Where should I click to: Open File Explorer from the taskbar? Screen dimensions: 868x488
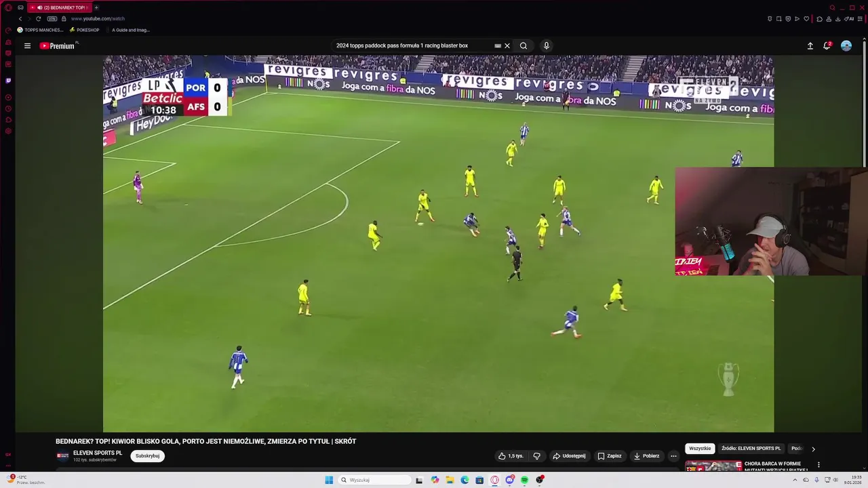(x=450, y=480)
